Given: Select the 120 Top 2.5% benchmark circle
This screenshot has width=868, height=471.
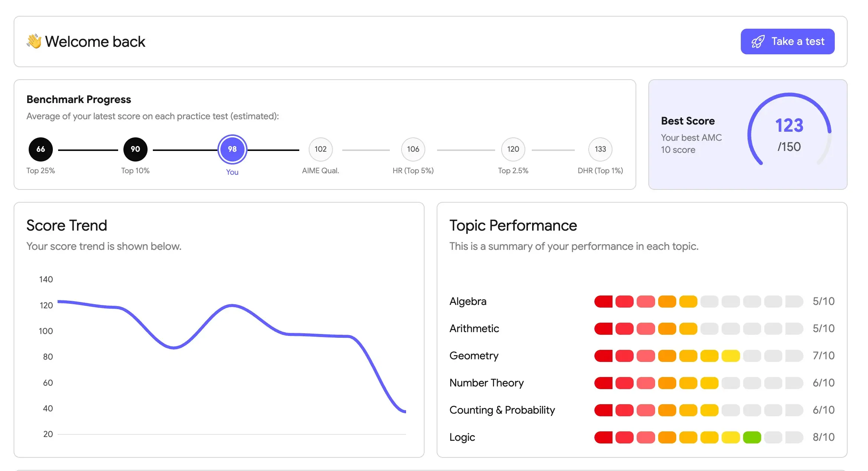Looking at the screenshot, I should (x=513, y=149).
